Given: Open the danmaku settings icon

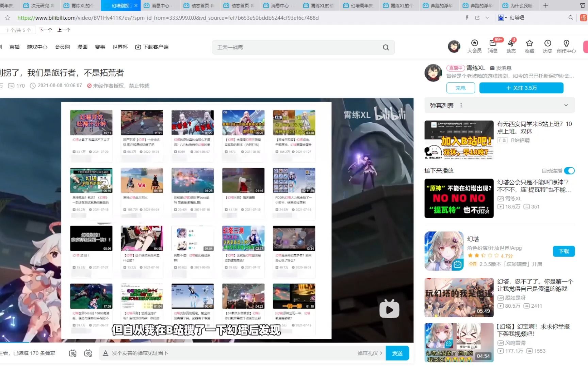Looking at the screenshot, I should pyautogui.click(x=88, y=353).
